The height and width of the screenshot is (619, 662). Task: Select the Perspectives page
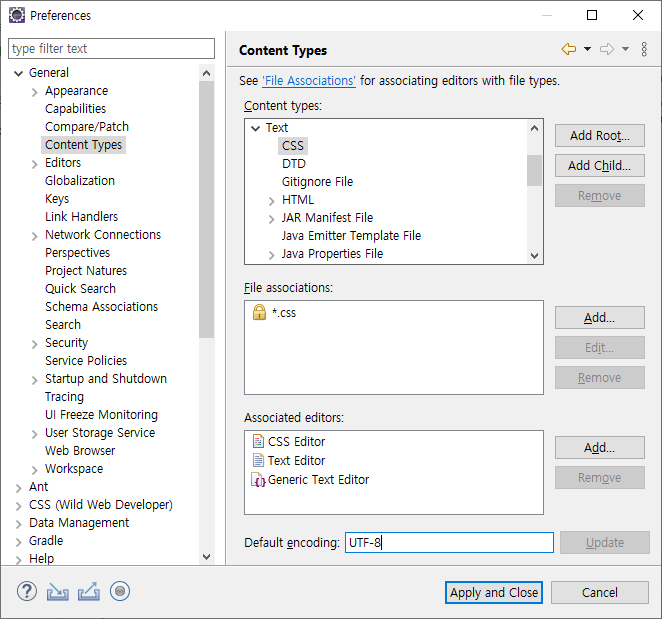77,253
